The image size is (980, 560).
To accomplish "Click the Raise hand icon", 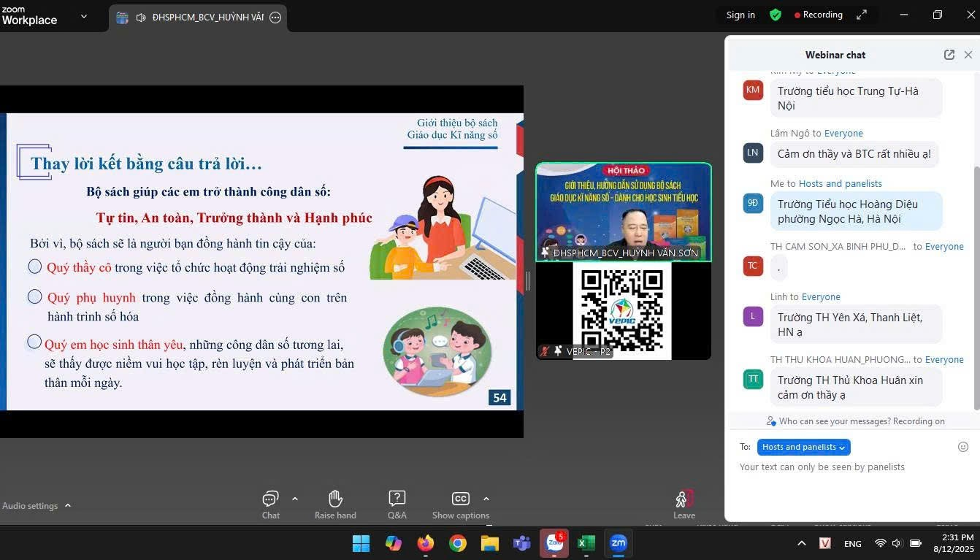I will (335, 499).
